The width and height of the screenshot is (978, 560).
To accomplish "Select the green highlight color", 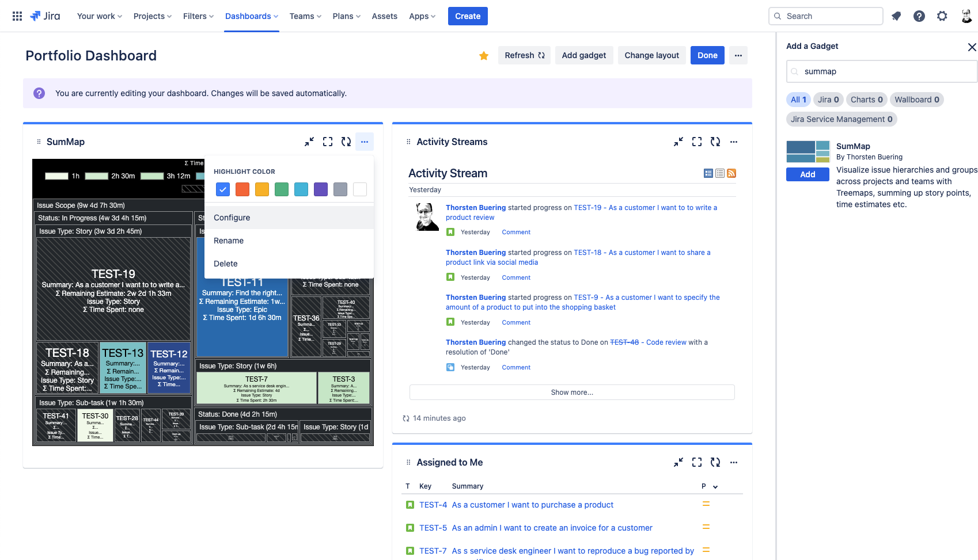I will coord(282,189).
